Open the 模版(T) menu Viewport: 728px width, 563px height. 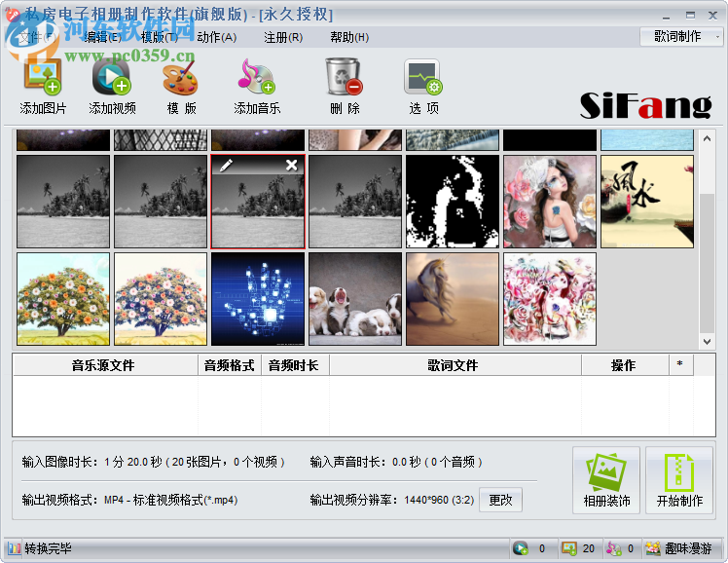[x=160, y=37]
